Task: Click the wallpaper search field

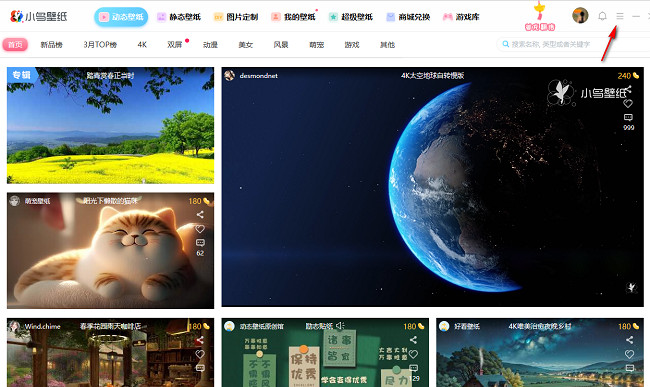Action: pyautogui.click(x=572, y=44)
